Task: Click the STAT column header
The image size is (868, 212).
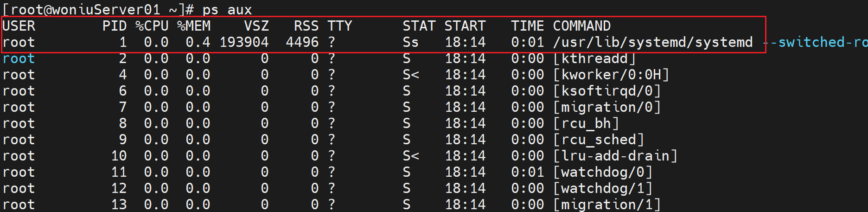Action: pos(419,26)
